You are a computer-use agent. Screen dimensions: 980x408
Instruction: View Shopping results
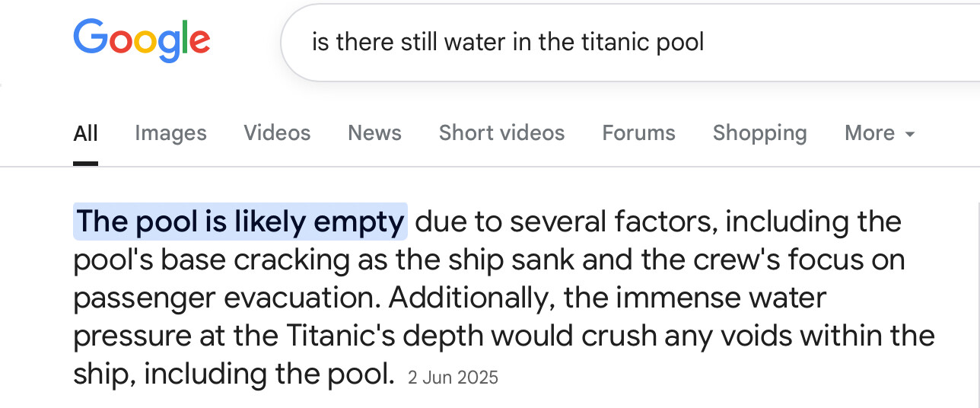point(759,132)
